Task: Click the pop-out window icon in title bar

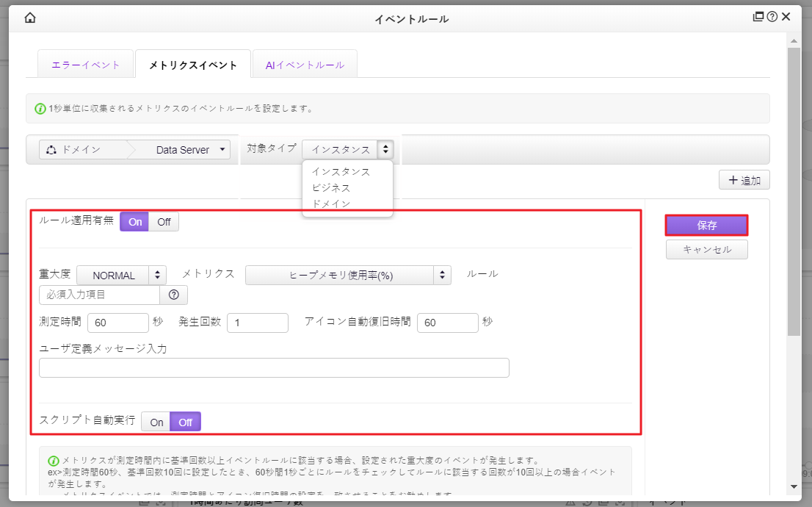Action: point(758,18)
